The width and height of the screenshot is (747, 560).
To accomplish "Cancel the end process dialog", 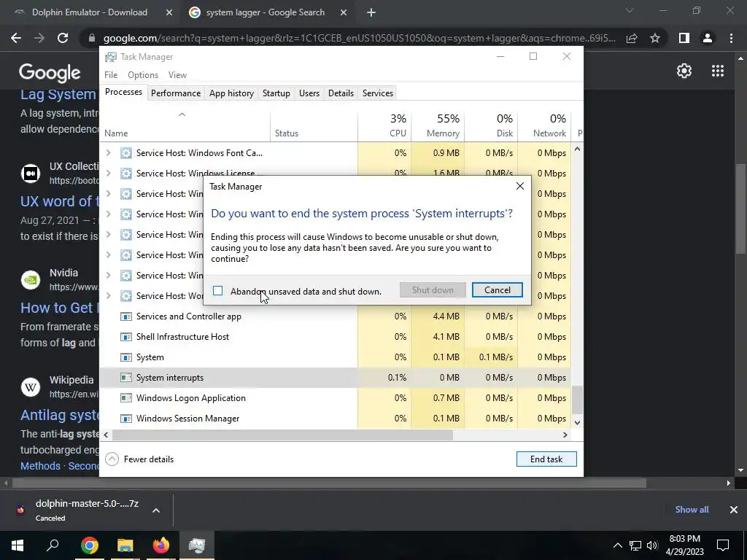I will pos(497,290).
